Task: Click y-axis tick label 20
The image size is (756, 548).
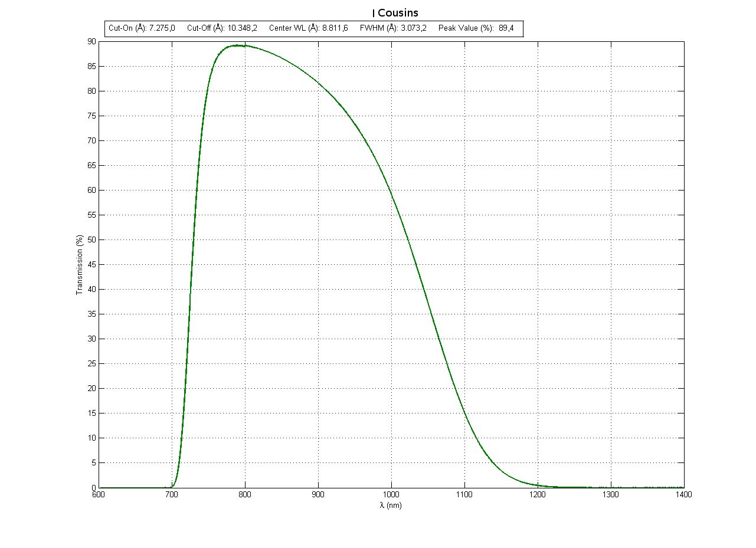Action: click(91, 388)
